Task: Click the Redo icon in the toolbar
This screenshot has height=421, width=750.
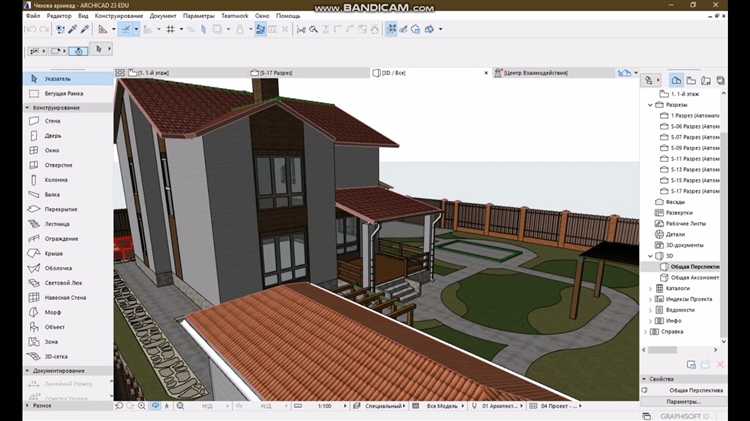Action: [44, 29]
